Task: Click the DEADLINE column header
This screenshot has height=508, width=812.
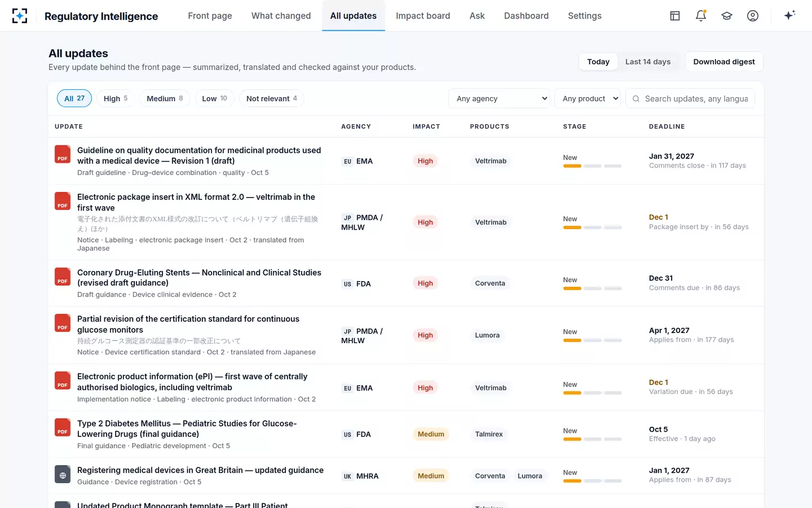Action: [667, 126]
